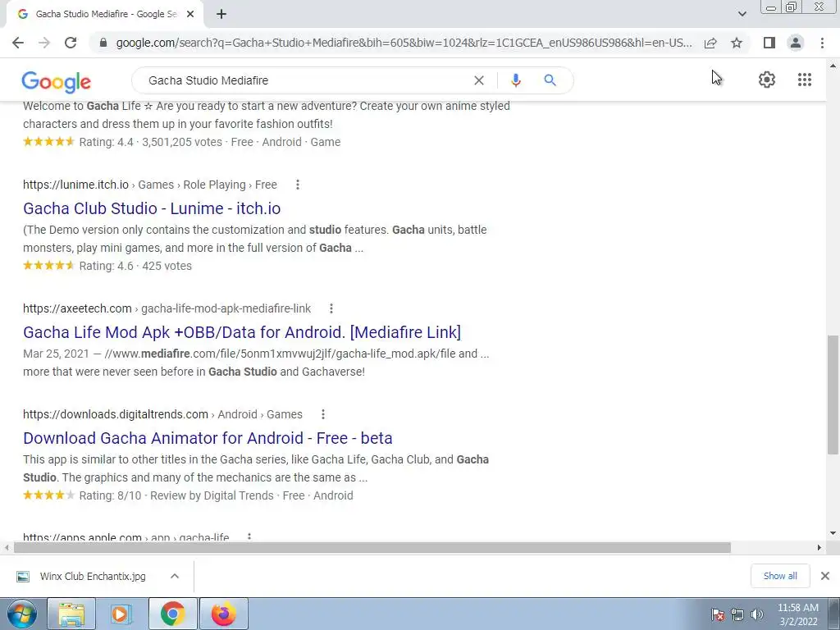This screenshot has height=630, width=840.
Task: Click the address bar URL
Action: point(404,43)
